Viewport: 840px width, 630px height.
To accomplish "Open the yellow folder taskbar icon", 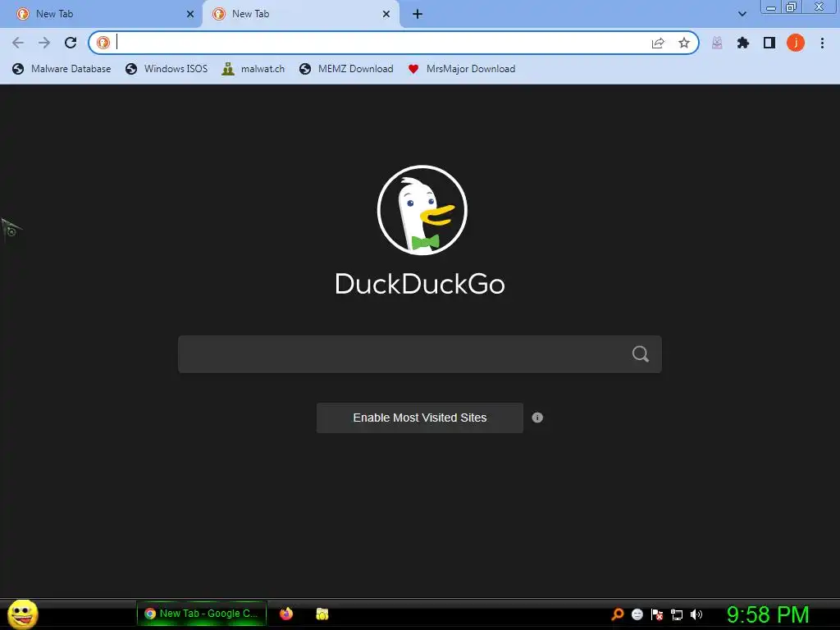I will click(x=322, y=614).
